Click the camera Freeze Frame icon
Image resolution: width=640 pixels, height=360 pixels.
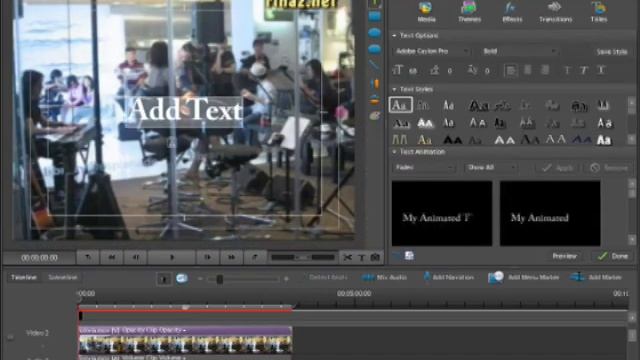click(x=375, y=257)
